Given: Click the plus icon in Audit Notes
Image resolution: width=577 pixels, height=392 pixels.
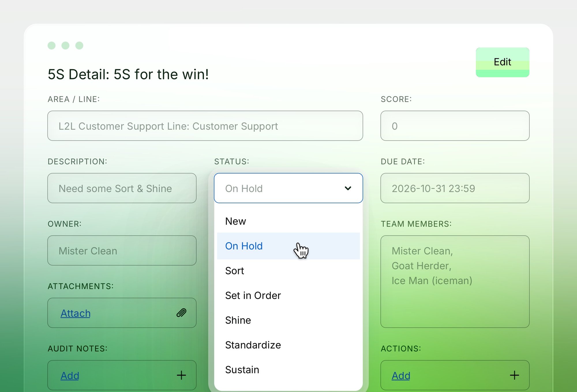Looking at the screenshot, I should click(x=181, y=375).
